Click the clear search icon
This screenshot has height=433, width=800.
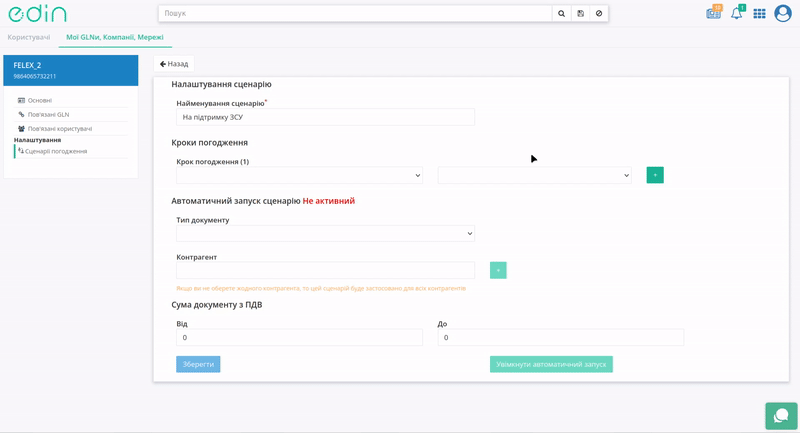coord(599,14)
